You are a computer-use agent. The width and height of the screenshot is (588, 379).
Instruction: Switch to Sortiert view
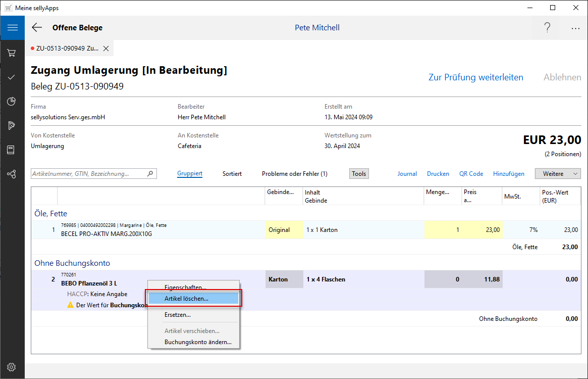point(232,174)
